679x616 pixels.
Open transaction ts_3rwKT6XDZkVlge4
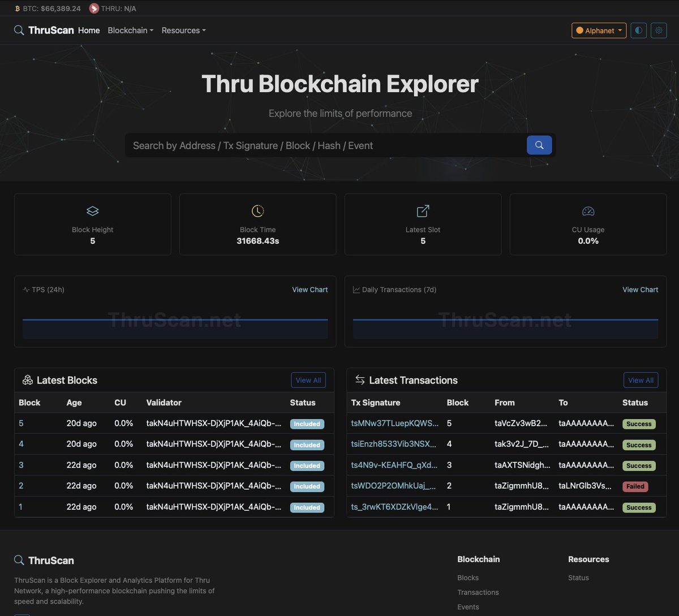tap(394, 507)
